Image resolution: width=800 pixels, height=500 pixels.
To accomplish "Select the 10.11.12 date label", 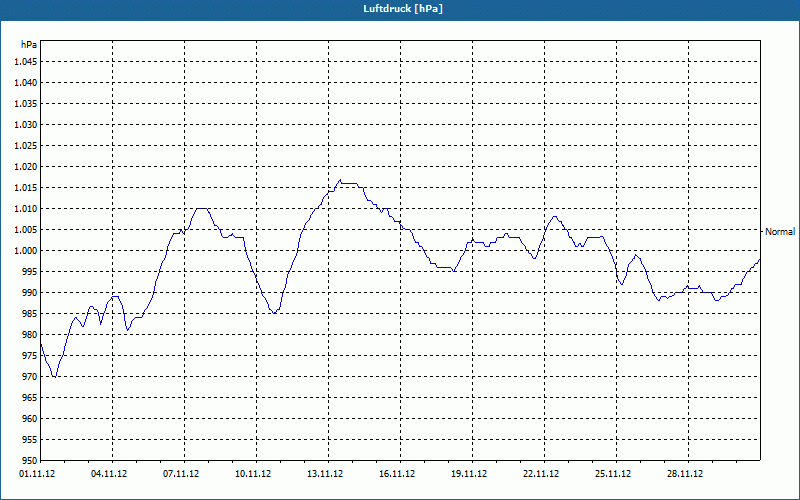I will pos(253,474).
